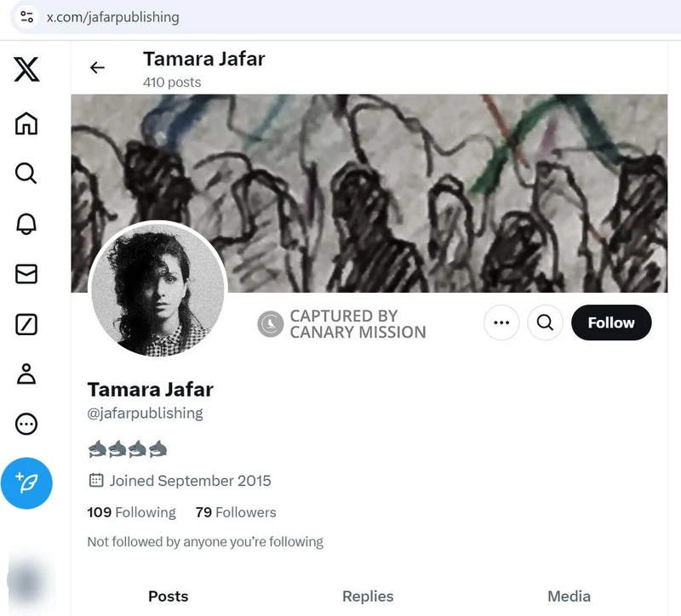Open Notifications via the bell icon
This screenshot has height=616, width=681.
tap(26, 224)
